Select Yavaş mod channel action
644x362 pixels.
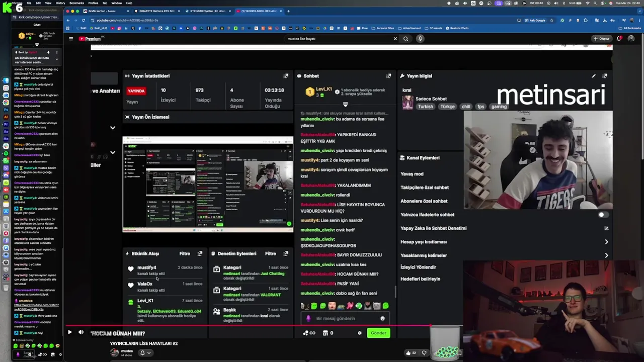tap(412, 174)
